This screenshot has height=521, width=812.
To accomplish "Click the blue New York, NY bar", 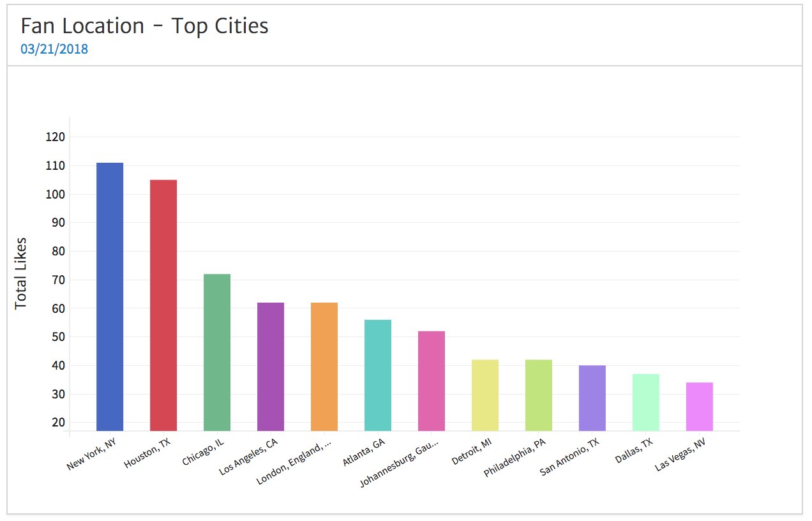I will coord(110,297).
